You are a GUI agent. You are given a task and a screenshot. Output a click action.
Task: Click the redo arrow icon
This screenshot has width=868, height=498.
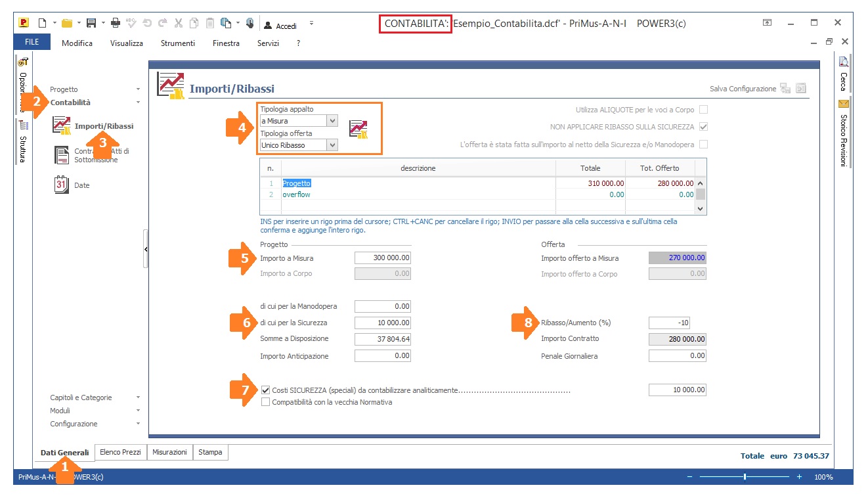(162, 23)
